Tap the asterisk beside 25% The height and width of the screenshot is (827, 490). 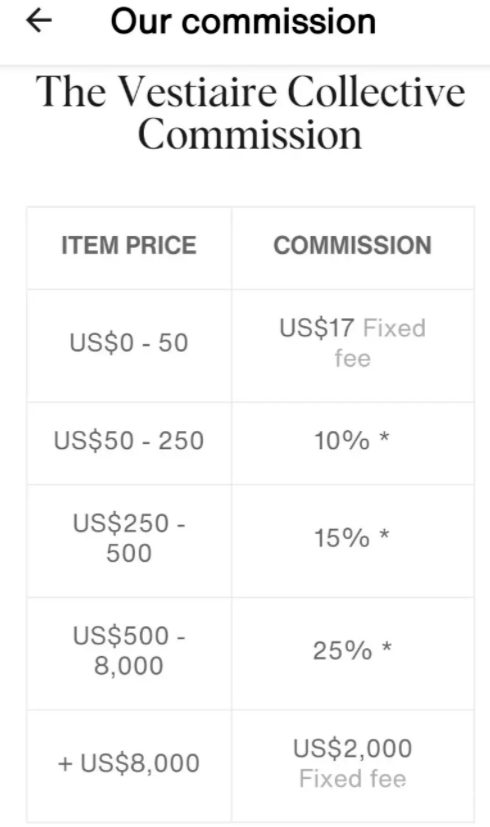pyautogui.click(x=386, y=647)
